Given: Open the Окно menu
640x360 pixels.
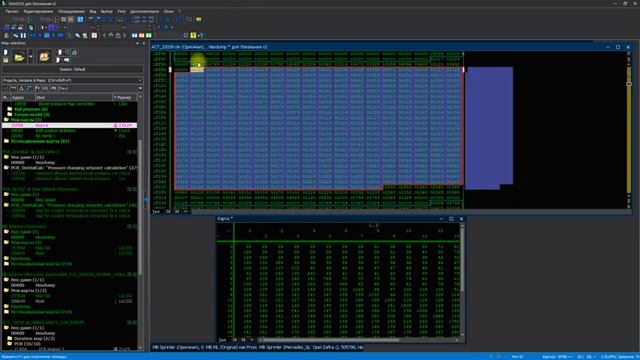Looking at the screenshot, I should [x=169, y=11].
